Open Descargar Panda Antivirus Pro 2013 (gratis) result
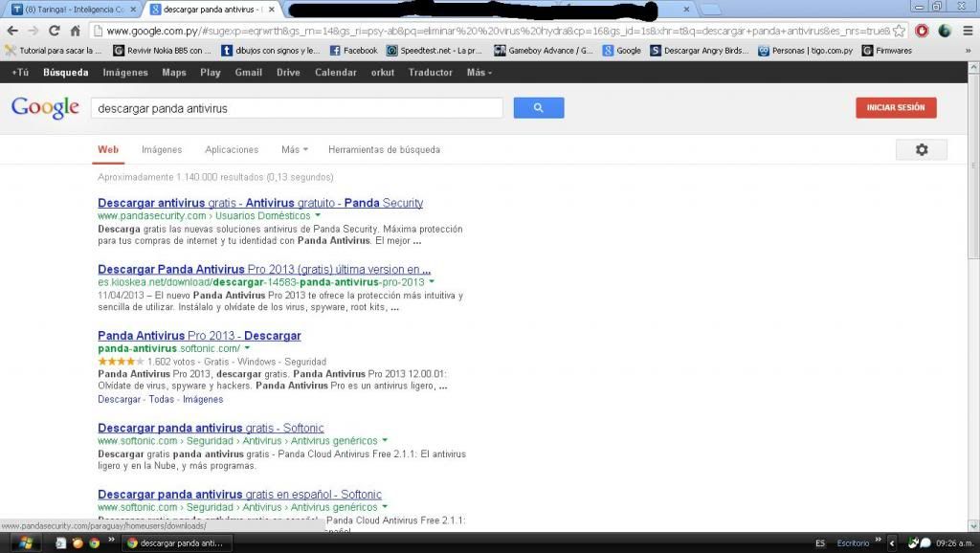This screenshot has height=553, width=980. pyautogui.click(x=264, y=269)
